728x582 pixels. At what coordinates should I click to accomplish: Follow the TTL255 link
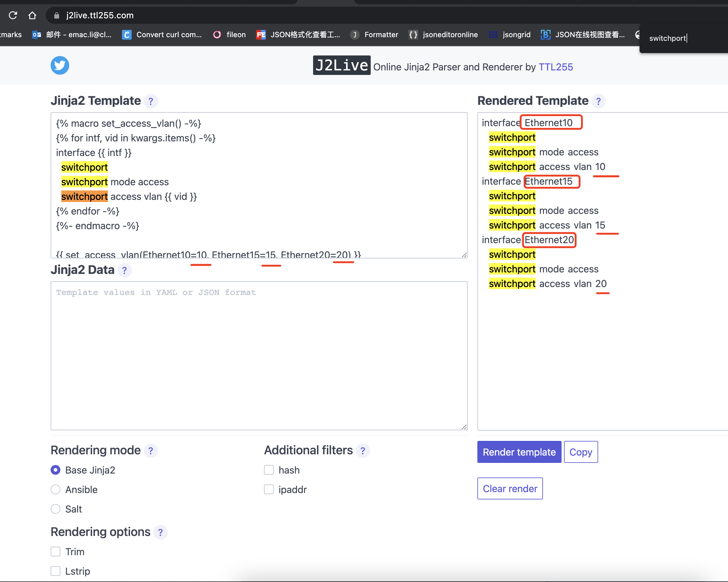point(555,67)
